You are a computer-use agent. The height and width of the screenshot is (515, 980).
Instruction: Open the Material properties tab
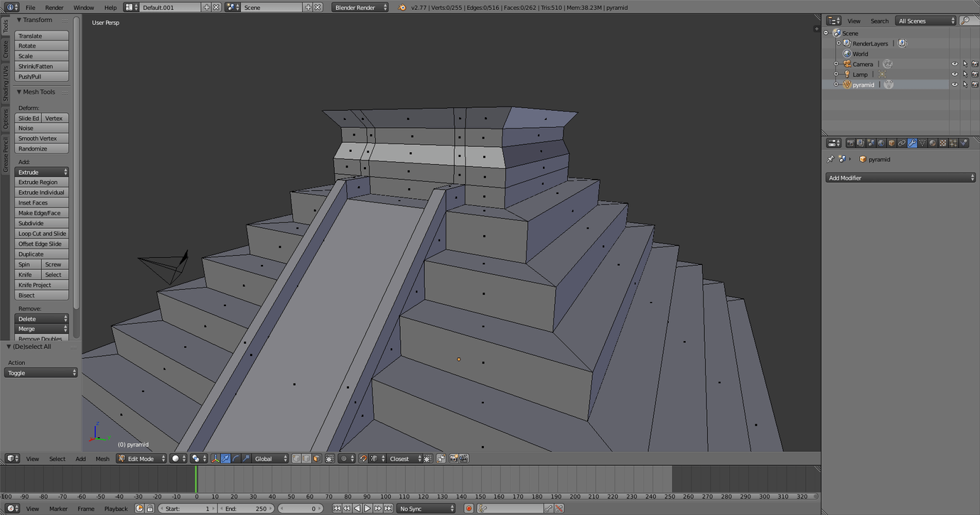[x=933, y=143]
